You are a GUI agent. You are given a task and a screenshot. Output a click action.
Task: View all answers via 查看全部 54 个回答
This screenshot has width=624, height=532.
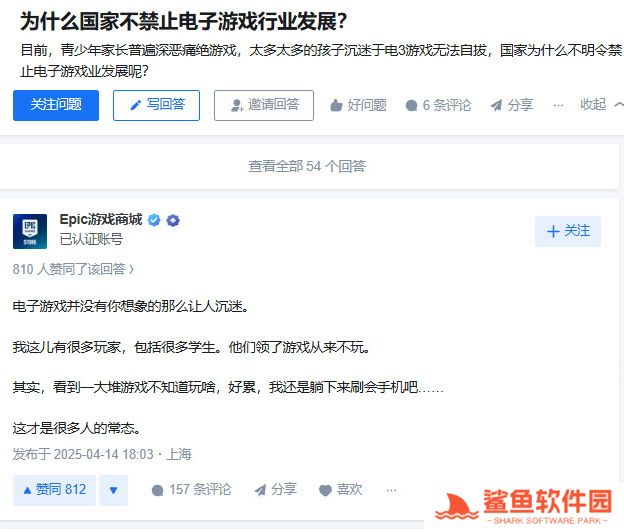[x=307, y=166]
